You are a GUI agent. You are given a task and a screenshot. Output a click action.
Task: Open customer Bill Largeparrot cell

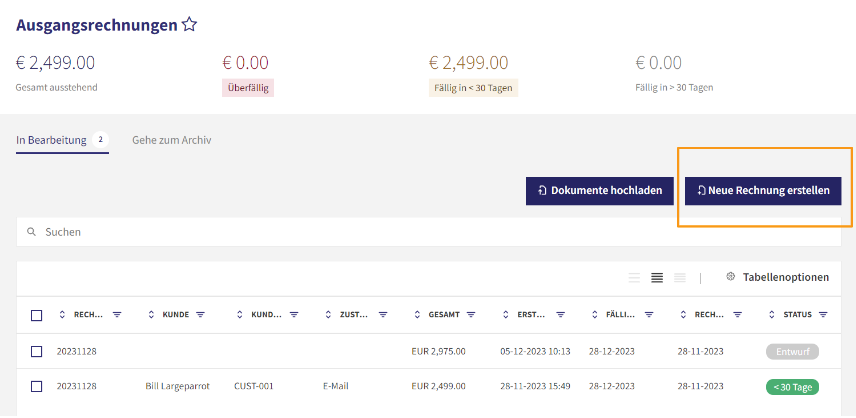(x=177, y=386)
